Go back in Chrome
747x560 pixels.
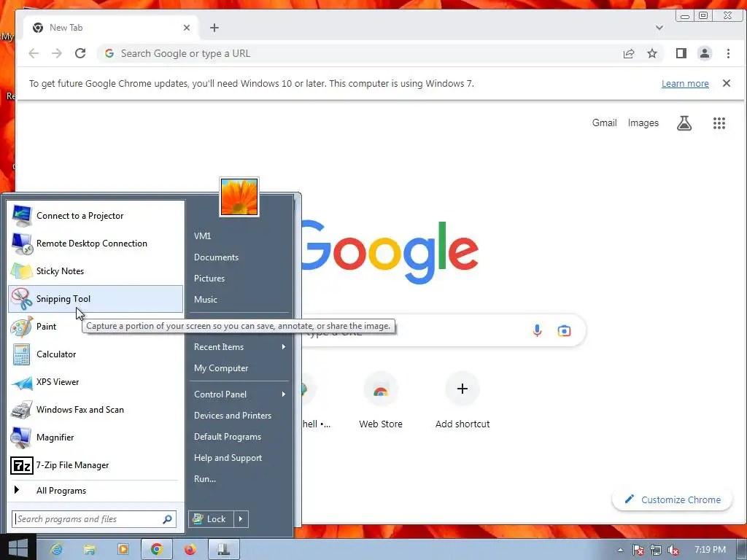click(x=34, y=53)
